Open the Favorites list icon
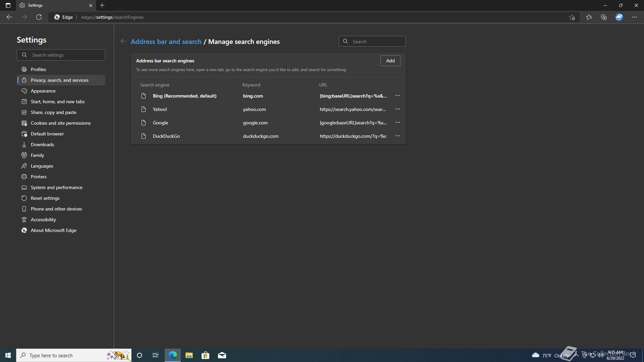644x362 pixels. click(x=589, y=17)
